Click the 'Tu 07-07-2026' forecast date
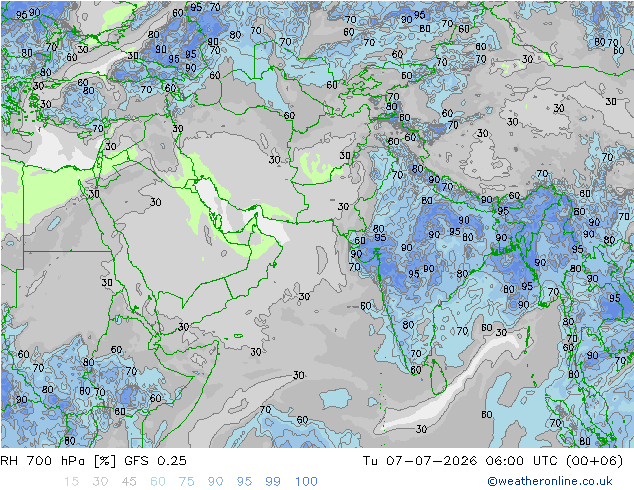 point(420,461)
